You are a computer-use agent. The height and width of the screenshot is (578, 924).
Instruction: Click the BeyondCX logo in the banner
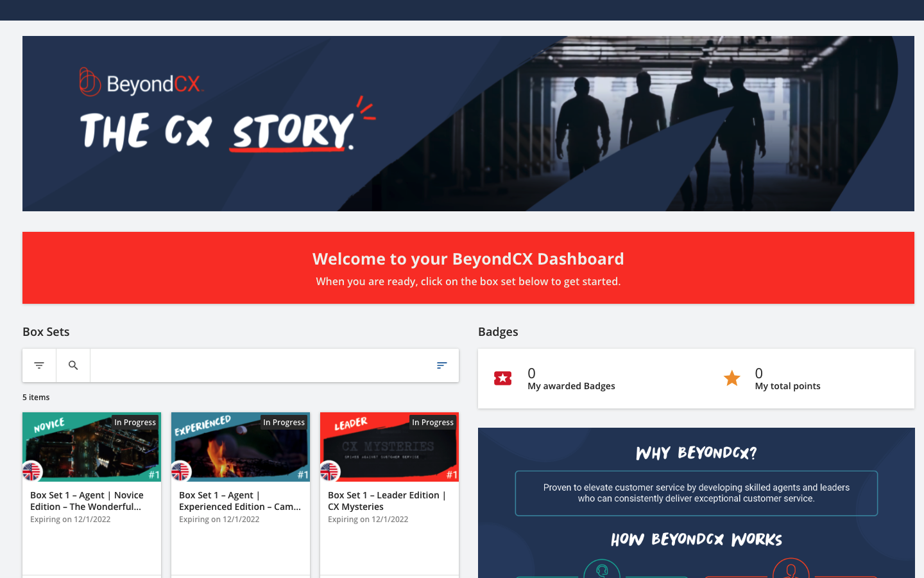(x=141, y=83)
